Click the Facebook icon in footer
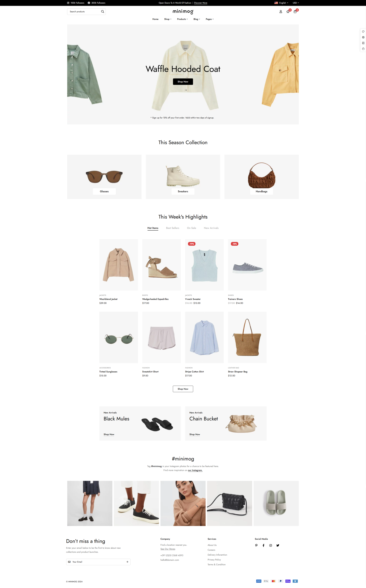The height and width of the screenshot is (588, 366). click(263, 545)
